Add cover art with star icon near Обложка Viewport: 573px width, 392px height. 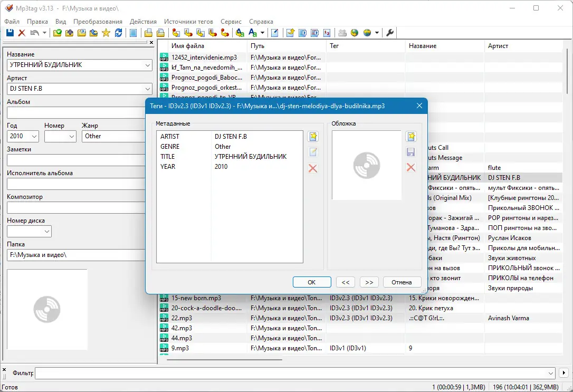411,137
